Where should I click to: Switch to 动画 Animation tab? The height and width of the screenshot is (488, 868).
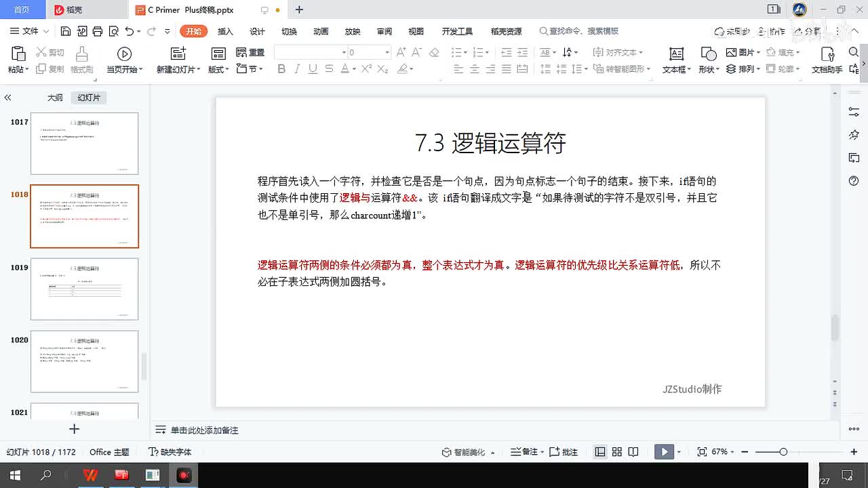click(321, 31)
